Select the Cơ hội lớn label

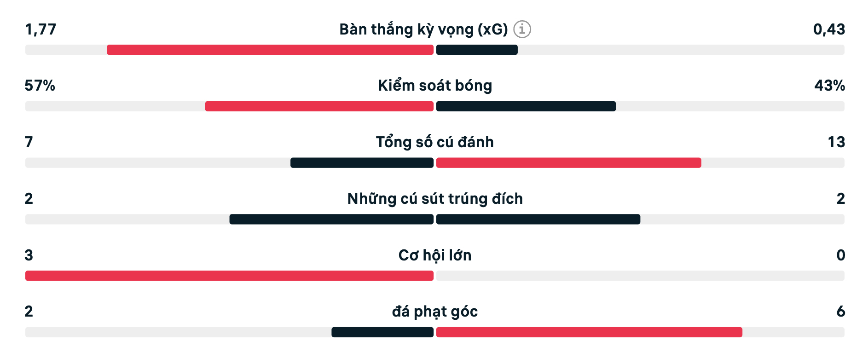coord(435,255)
